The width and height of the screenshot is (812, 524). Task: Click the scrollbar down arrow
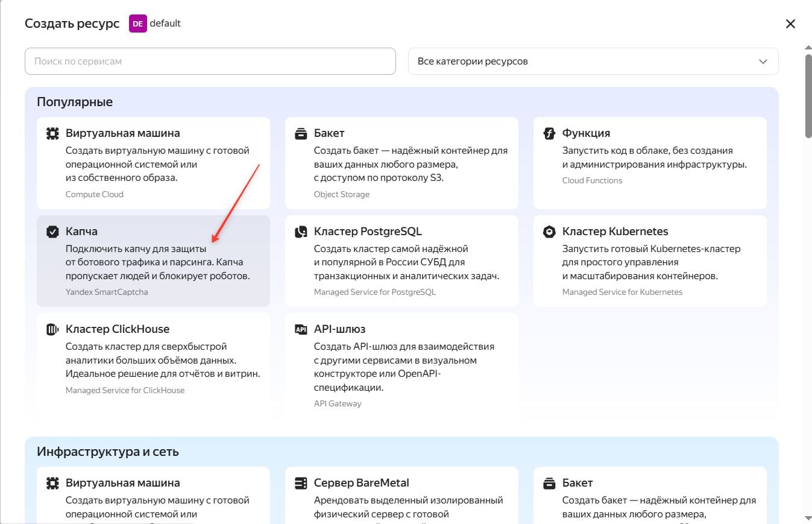[808, 517]
